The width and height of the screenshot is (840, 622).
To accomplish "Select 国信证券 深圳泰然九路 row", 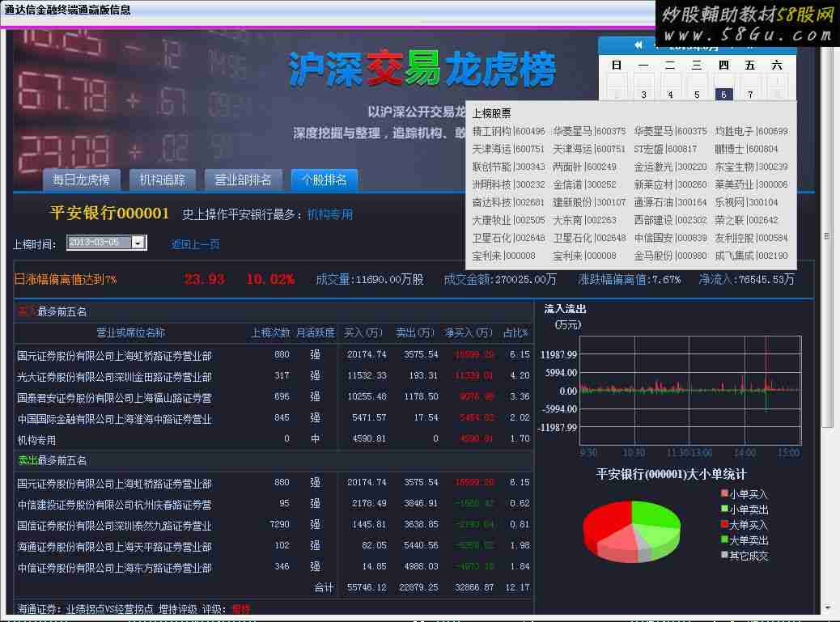I will [274, 525].
